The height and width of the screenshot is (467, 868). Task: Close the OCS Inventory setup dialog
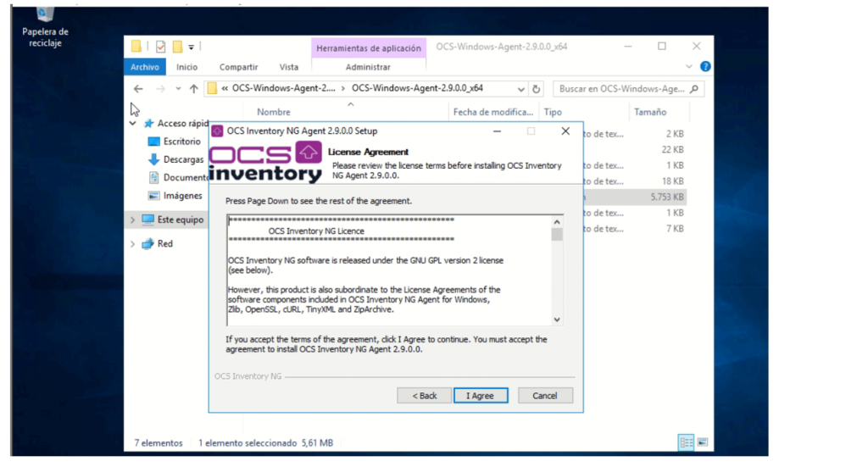565,131
